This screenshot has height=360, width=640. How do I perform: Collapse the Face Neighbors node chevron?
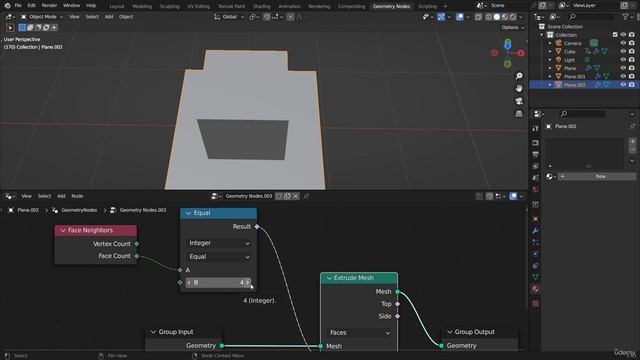(63, 231)
